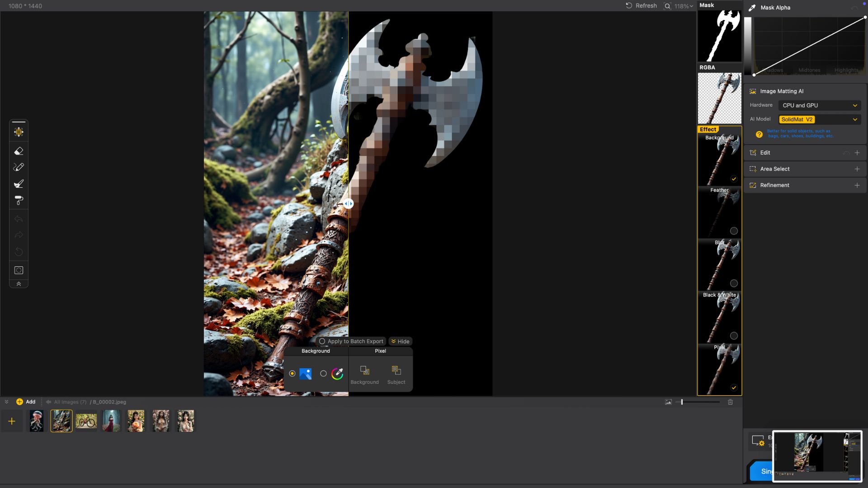Click the redo arrow in the left toolbar

pyautogui.click(x=19, y=235)
